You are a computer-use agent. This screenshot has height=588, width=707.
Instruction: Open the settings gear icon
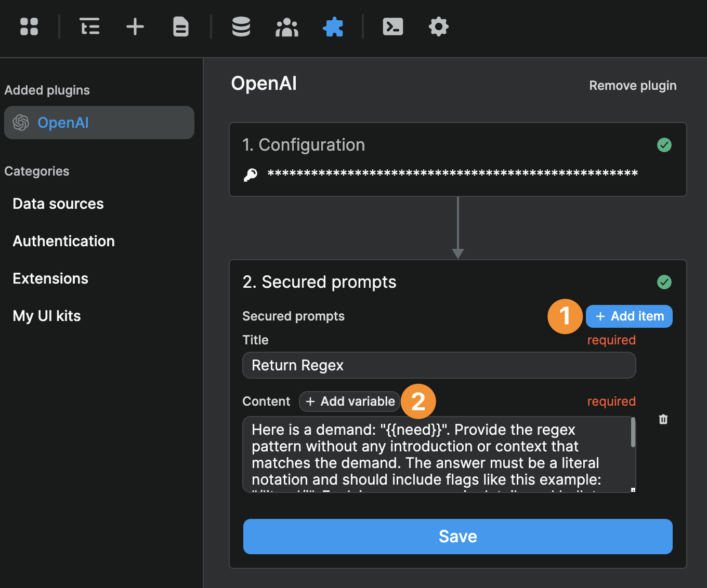(x=438, y=27)
